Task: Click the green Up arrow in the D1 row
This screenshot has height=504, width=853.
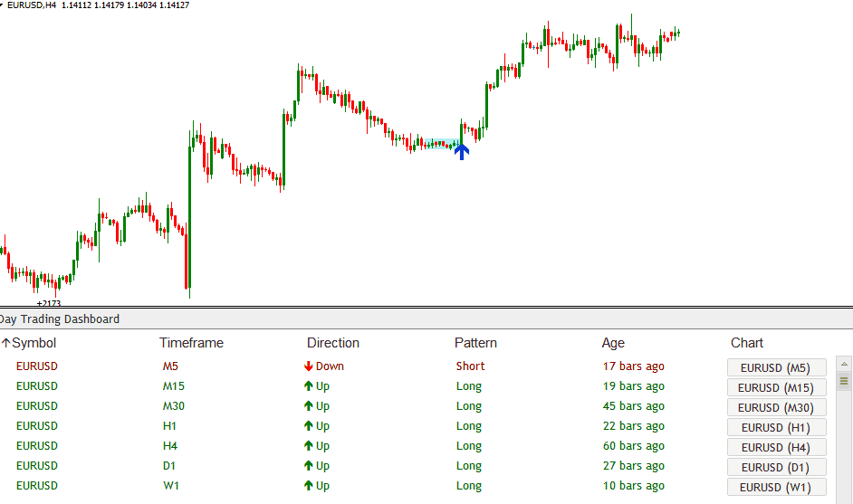Action: pyautogui.click(x=309, y=466)
